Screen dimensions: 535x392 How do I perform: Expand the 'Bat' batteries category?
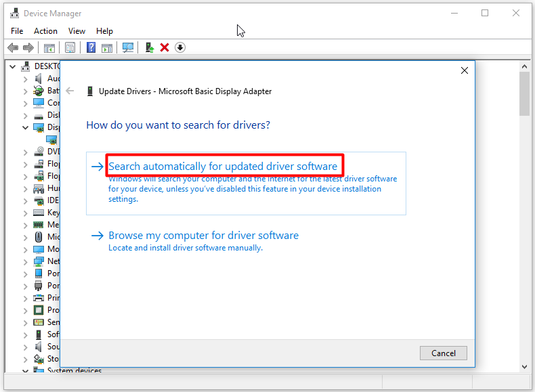(x=25, y=91)
